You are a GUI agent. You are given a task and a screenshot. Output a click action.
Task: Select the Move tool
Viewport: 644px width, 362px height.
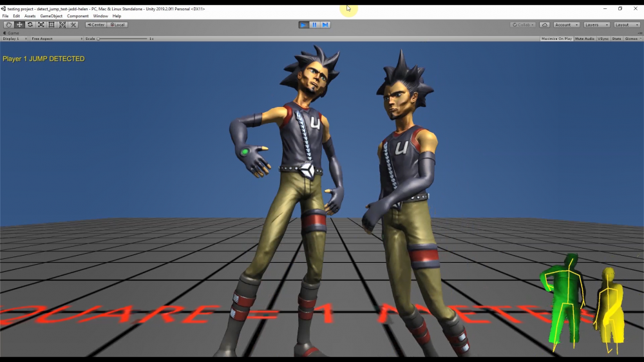(19, 24)
